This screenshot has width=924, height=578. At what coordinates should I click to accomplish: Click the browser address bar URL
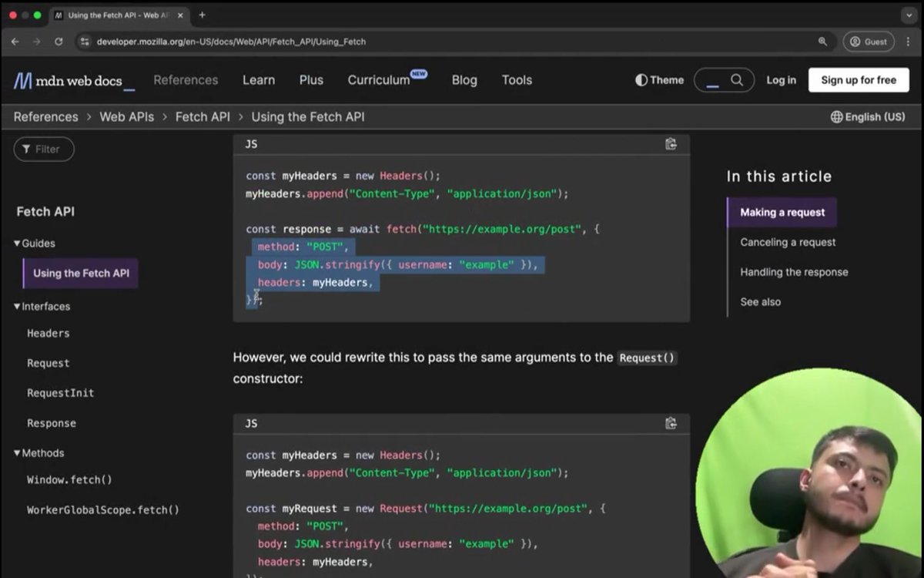pos(231,42)
